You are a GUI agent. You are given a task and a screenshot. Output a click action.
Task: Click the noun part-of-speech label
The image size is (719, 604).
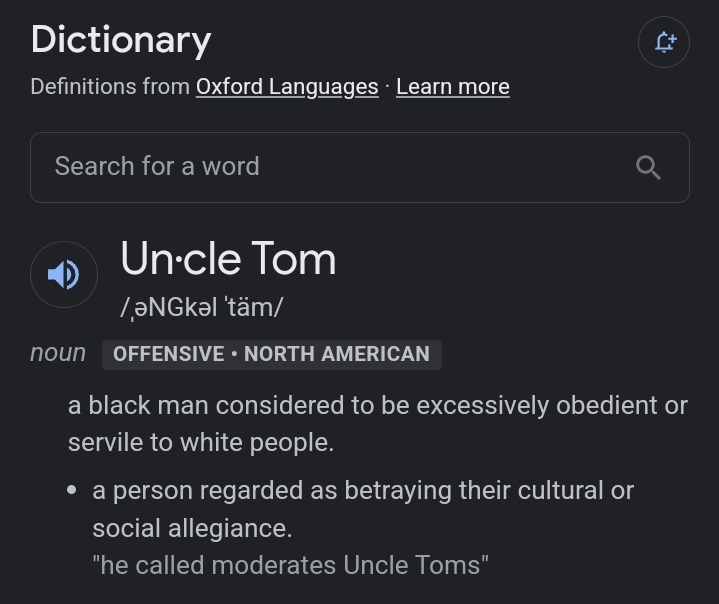[x=58, y=353]
